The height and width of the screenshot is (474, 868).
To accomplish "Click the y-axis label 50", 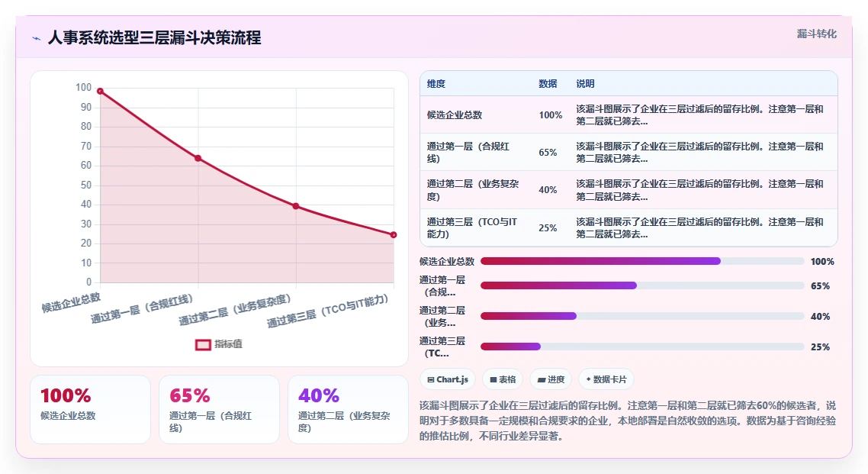I will pyautogui.click(x=85, y=185).
